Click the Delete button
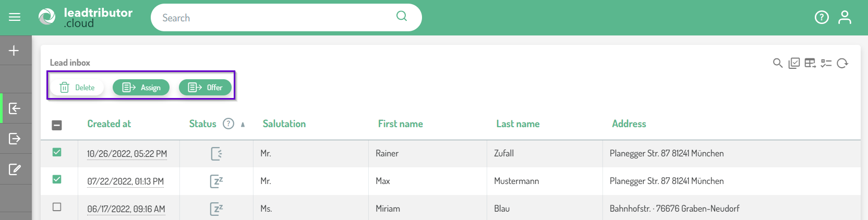 77,88
